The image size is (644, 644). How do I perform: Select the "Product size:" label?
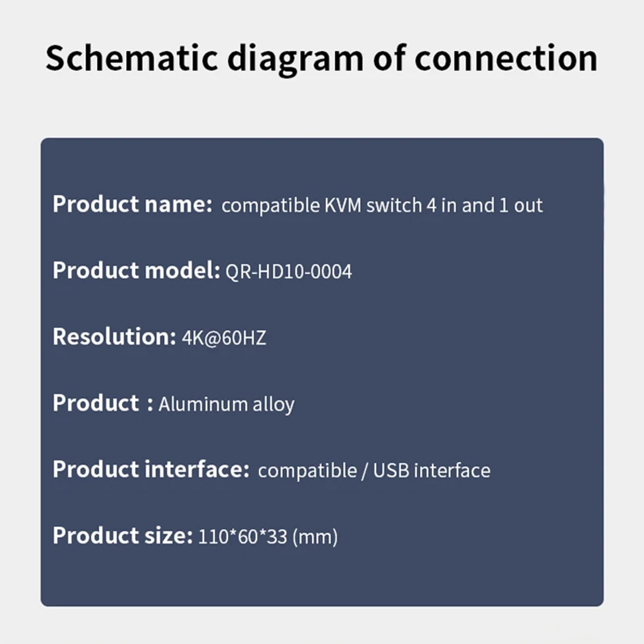[x=123, y=536]
